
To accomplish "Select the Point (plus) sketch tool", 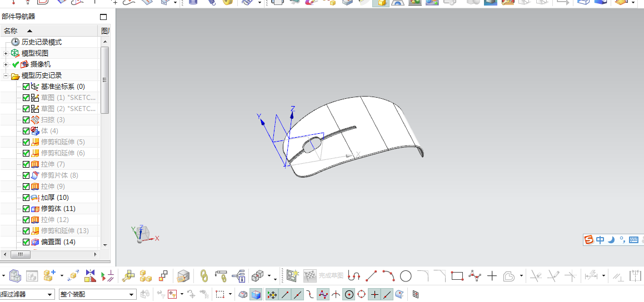I will coord(492,276).
